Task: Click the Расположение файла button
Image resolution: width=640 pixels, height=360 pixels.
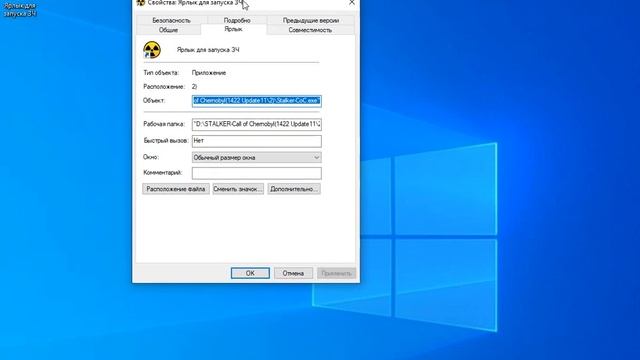Action: click(176, 189)
